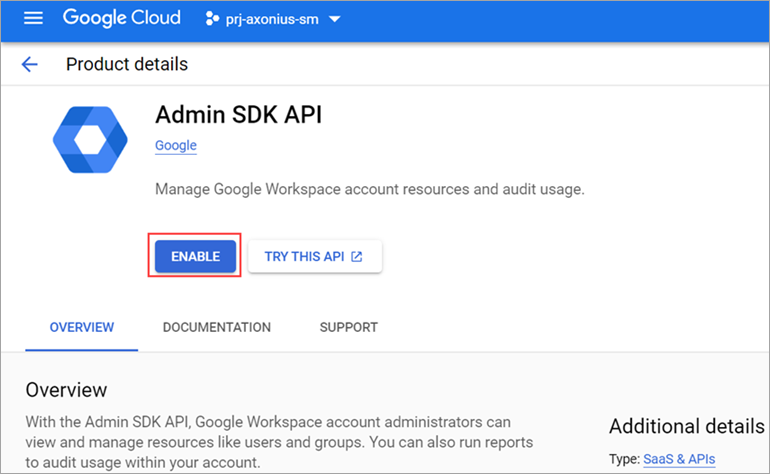Click the ENABLE button

195,256
